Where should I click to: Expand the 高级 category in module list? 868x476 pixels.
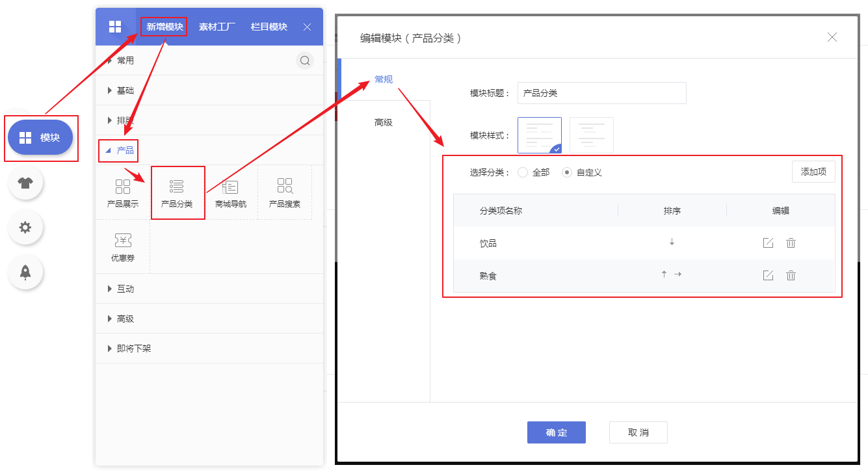click(x=209, y=319)
